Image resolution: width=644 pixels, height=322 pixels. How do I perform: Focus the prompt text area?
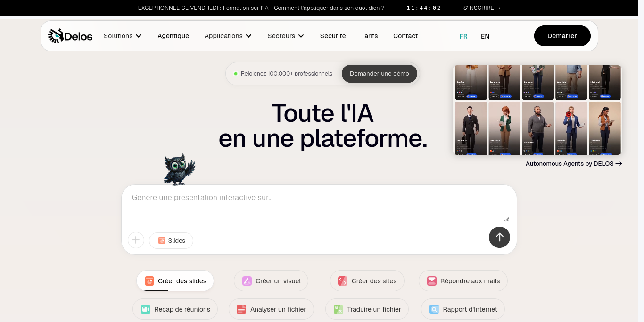coord(319,206)
